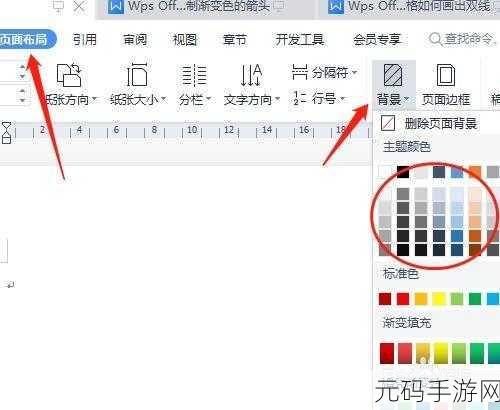Expand the 文字方向 dropdown arrow

click(277, 99)
